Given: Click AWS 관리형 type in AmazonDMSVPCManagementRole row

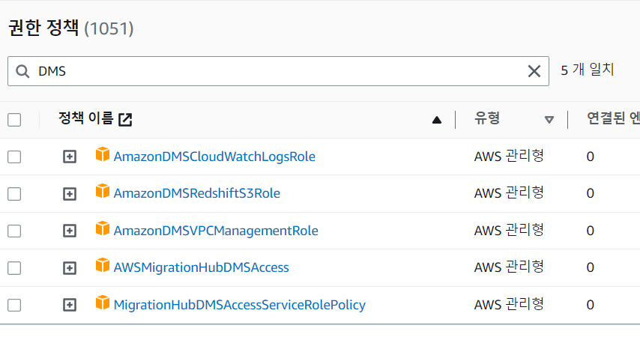Looking at the screenshot, I should [509, 230].
